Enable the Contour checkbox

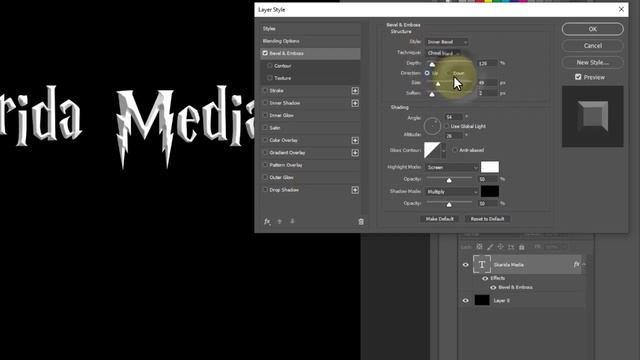[x=270, y=65]
